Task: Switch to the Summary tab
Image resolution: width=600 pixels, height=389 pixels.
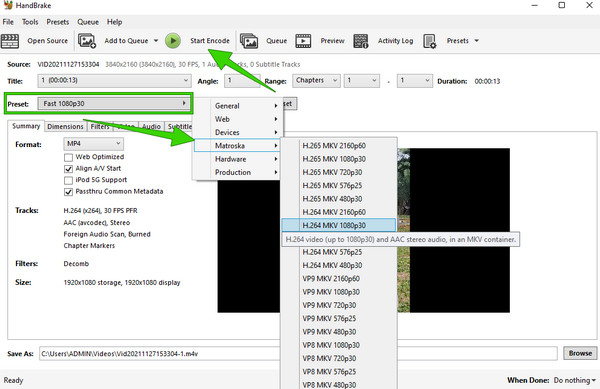Action: tap(26, 126)
